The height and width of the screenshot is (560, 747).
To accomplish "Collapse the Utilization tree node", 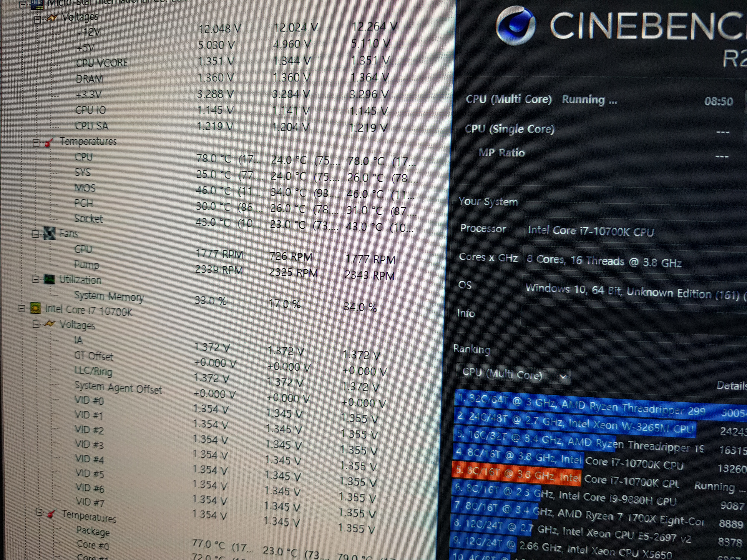I will 35,279.
